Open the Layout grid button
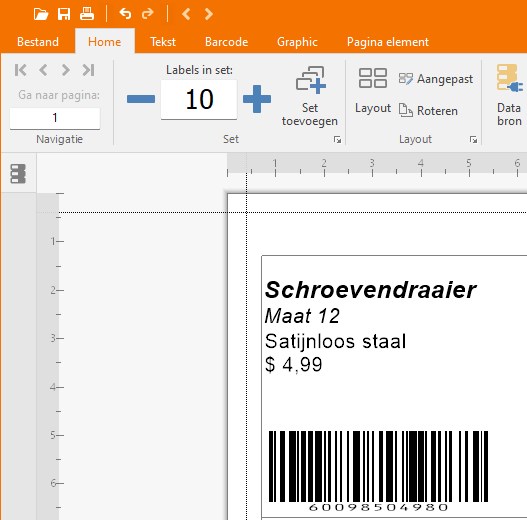The height and width of the screenshot is (520, 527). tap(373, 90)
